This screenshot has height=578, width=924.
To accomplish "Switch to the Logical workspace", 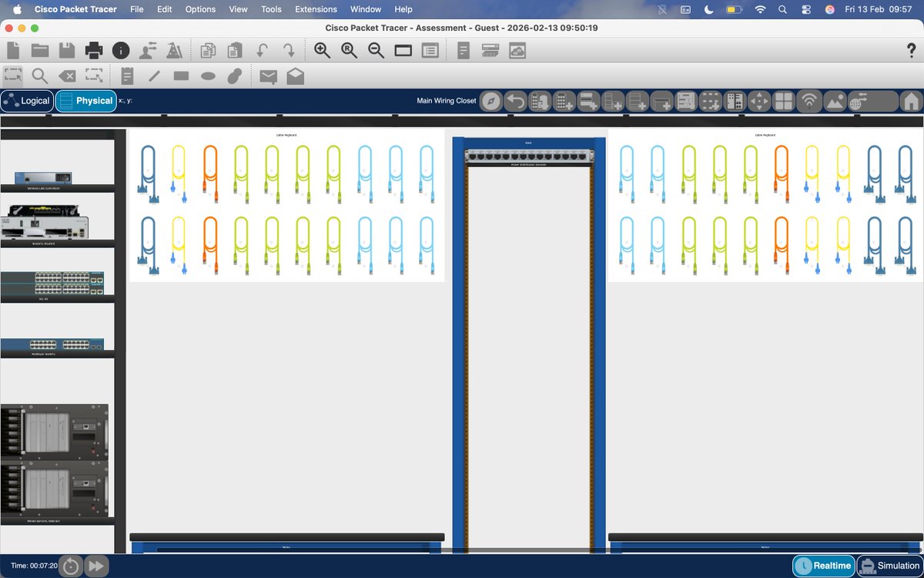I will point(26,101).
